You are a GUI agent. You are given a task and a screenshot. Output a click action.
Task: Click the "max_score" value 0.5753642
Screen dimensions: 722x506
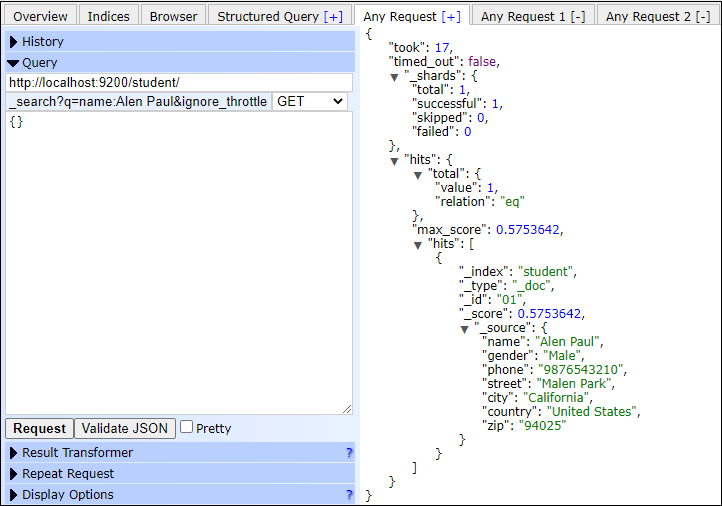528,230
